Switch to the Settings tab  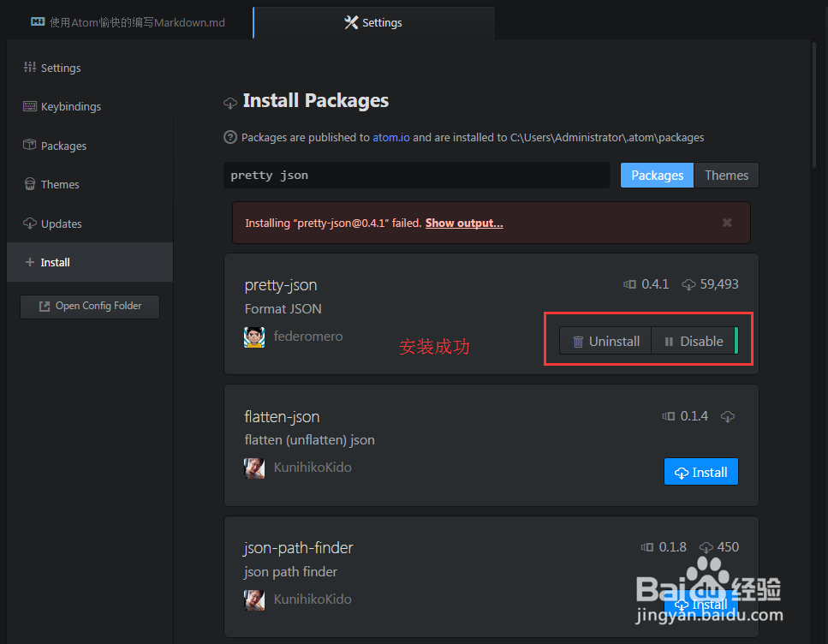tap(374, 23)
